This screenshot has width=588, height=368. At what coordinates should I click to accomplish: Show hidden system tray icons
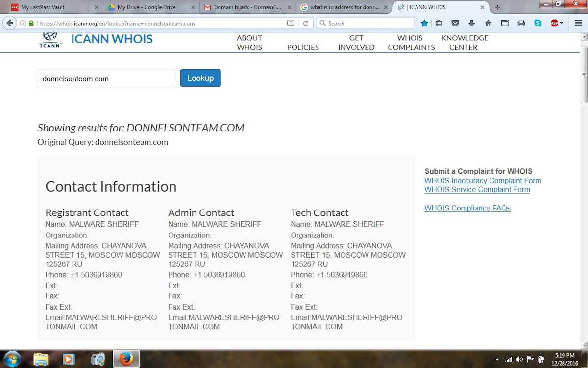click(497, 359)
